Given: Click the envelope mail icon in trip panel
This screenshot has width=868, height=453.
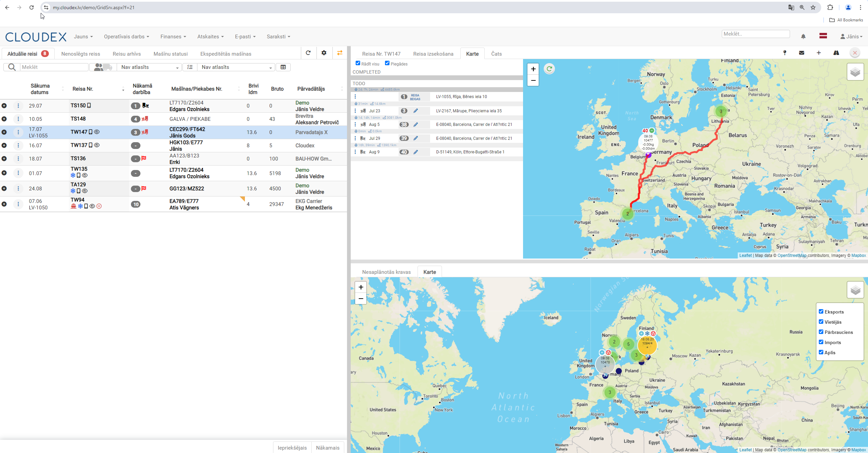Looking at the screenshot, I should 802,53.
